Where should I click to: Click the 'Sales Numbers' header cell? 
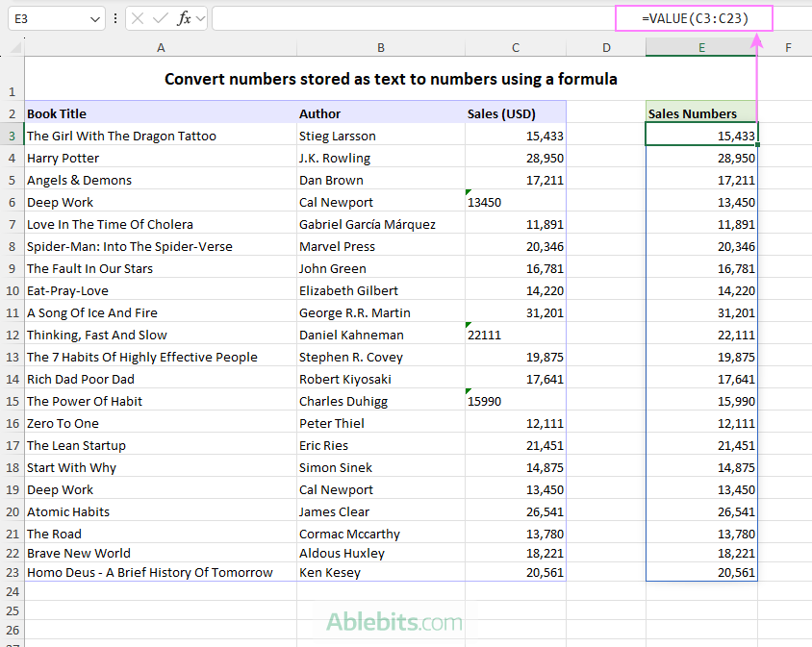pyautogui.click(x=701, y=113)
